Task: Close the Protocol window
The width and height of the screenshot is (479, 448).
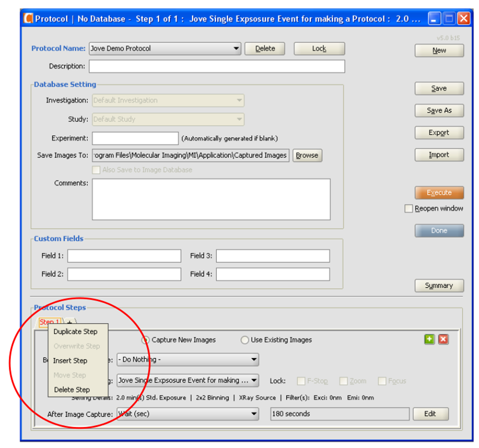Action: [463, 18]
